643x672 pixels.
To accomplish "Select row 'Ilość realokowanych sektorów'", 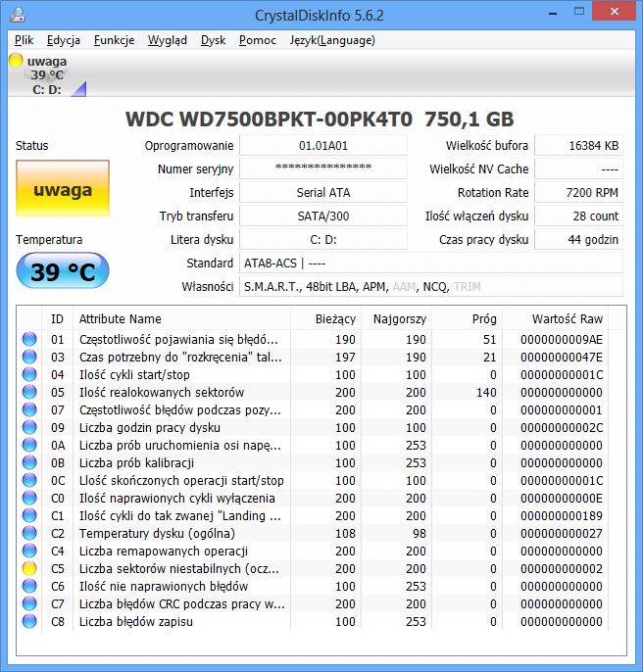I will [313, 392].
